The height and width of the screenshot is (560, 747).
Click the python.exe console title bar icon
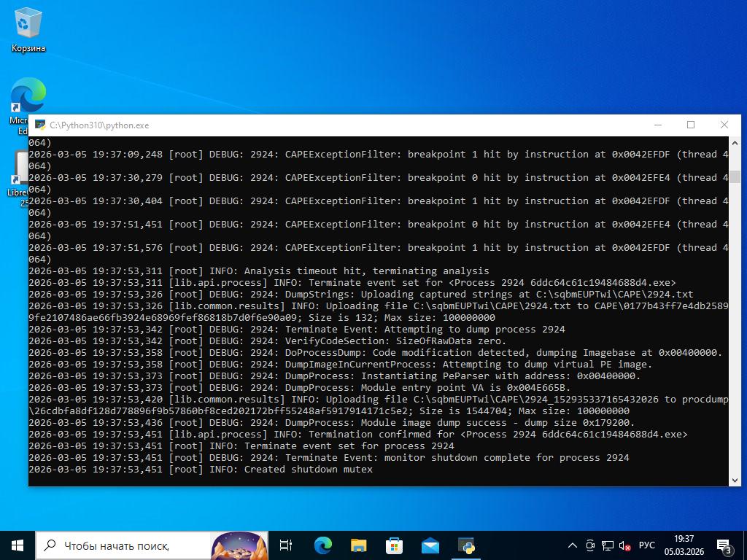pos(40,125)
